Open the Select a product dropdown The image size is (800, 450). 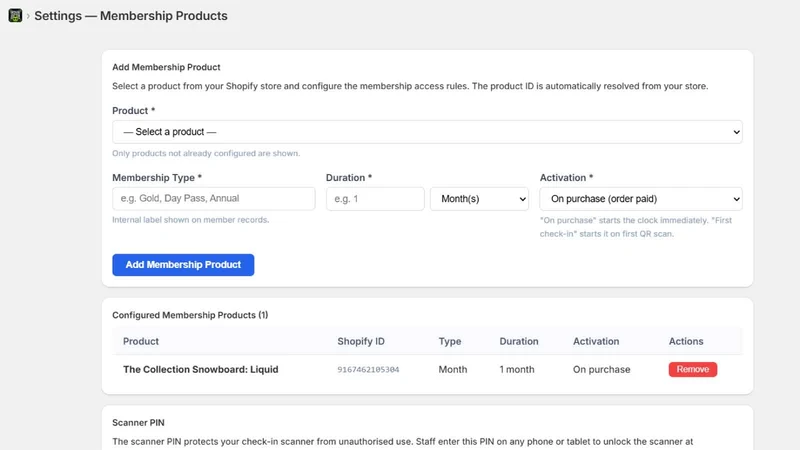pos(427,132)
